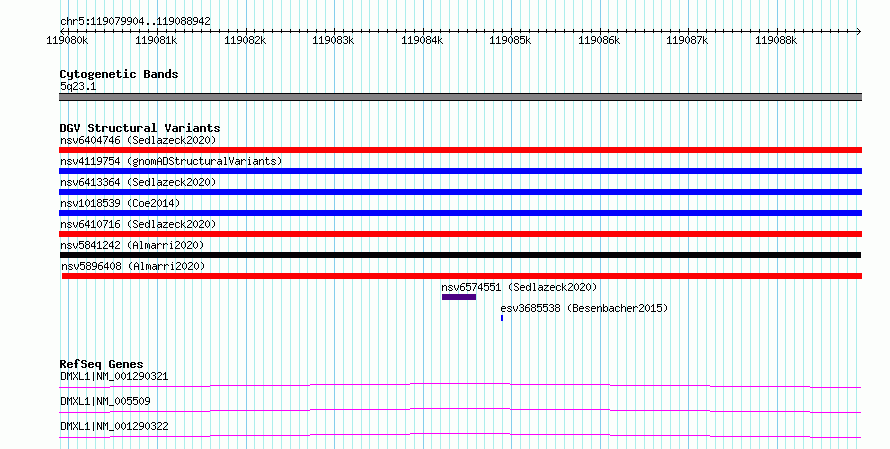Select the 119082k ruler tick label
This screenshot has width=890, height=449.
point(245,40)
